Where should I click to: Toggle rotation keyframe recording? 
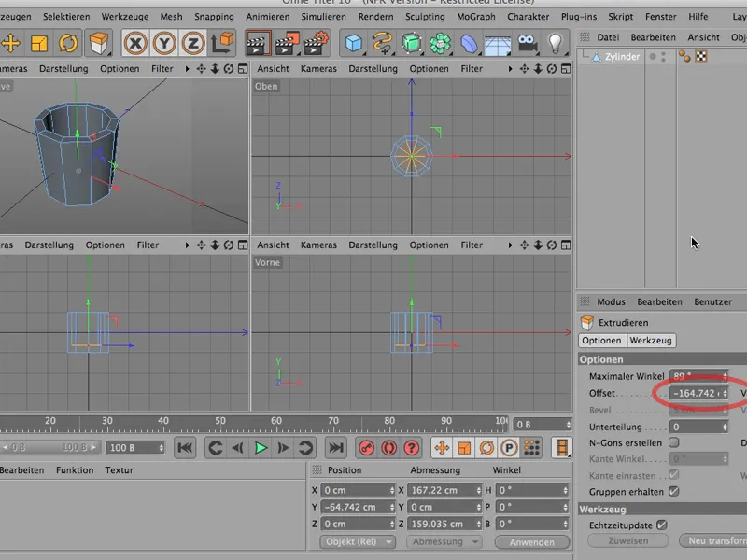click(x=486, y=448)
